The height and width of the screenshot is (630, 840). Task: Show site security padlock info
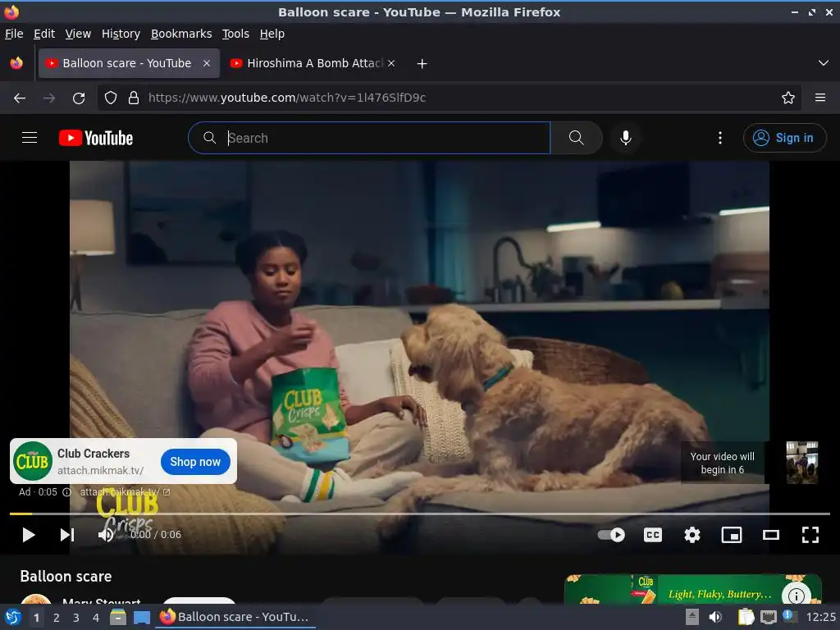click(134, 98)
